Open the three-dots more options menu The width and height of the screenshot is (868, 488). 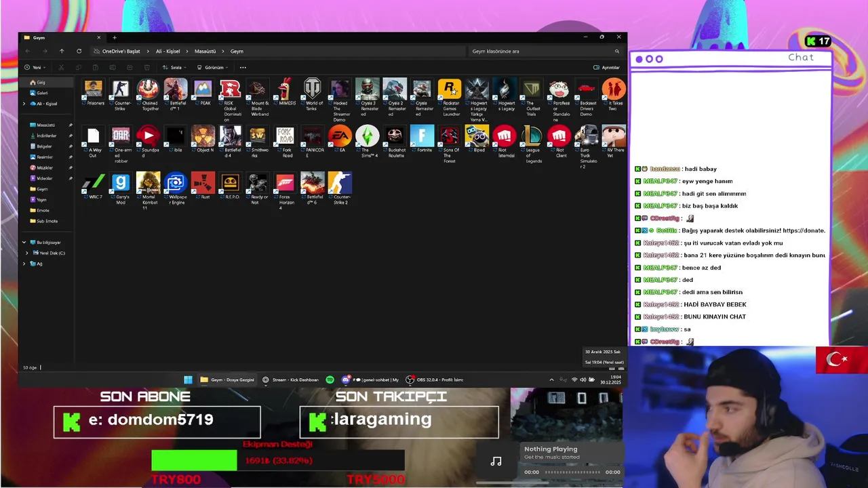243,67
